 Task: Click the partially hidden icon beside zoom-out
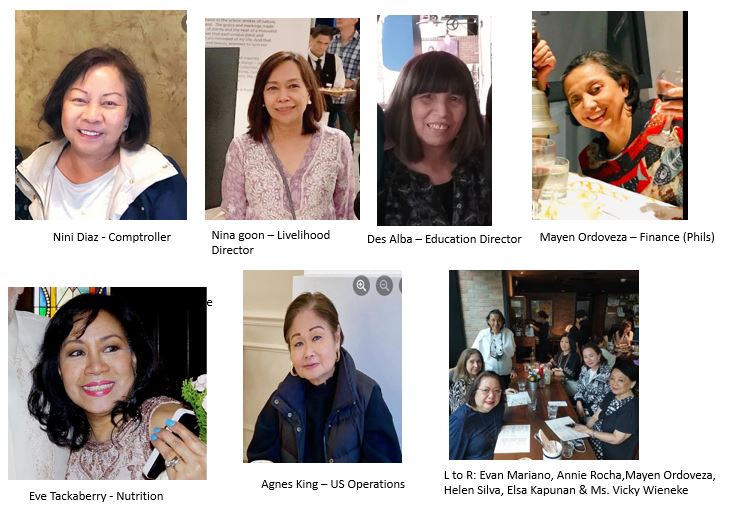[x=400, y=285]
